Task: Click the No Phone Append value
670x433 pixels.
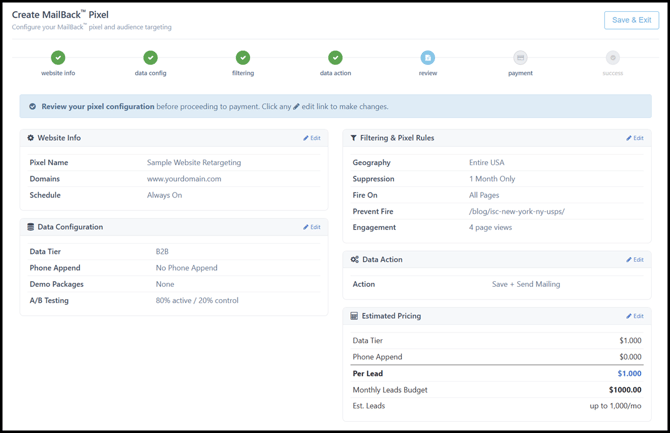Action: coord(186,268)
